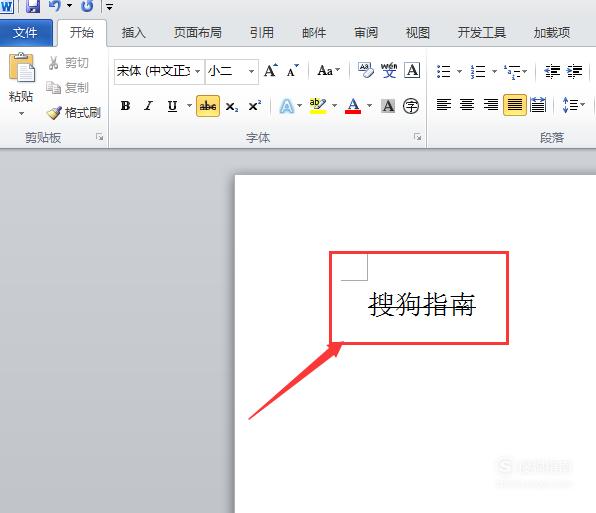
Task: Click the enclosed character (字) icon
Action: tap(411, 106)
